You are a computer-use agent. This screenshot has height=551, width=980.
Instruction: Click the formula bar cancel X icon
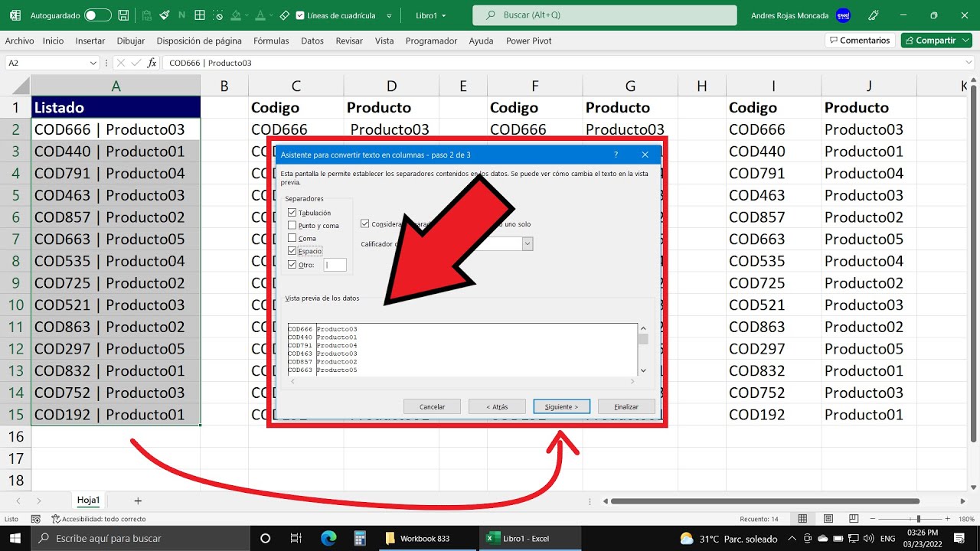coord(120,63)
